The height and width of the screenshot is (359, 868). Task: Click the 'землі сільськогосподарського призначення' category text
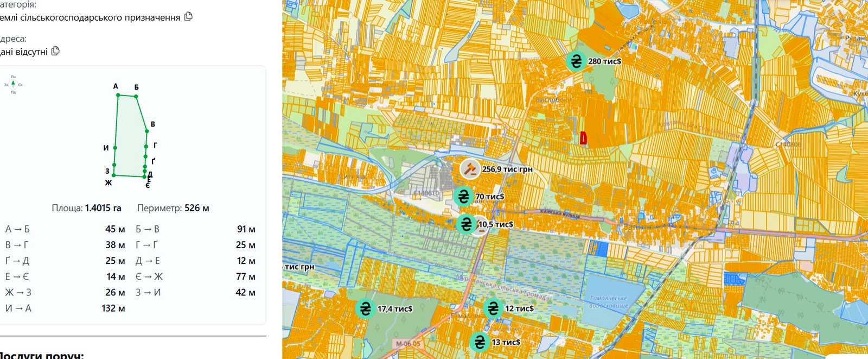tap(90, 17)
